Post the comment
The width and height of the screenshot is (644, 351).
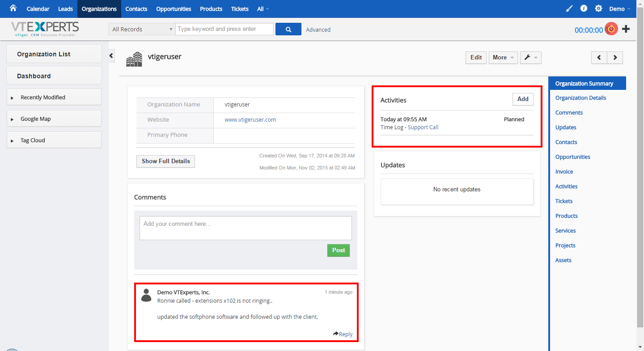pos(339,250)
